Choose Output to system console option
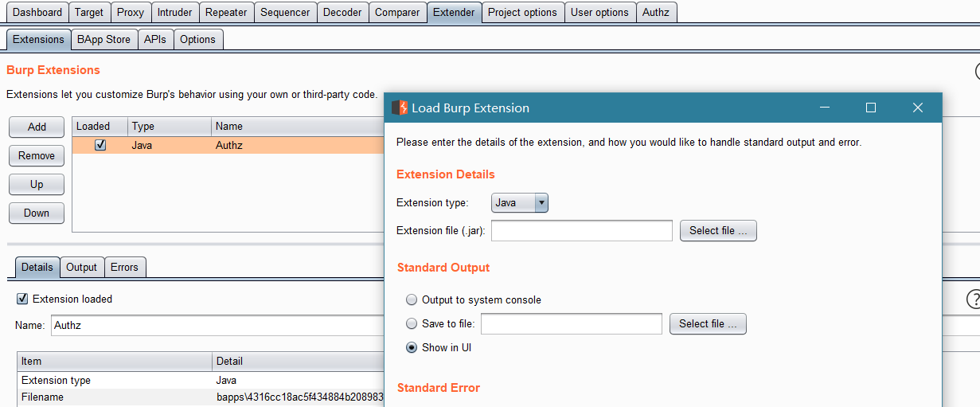 [412, 299]
